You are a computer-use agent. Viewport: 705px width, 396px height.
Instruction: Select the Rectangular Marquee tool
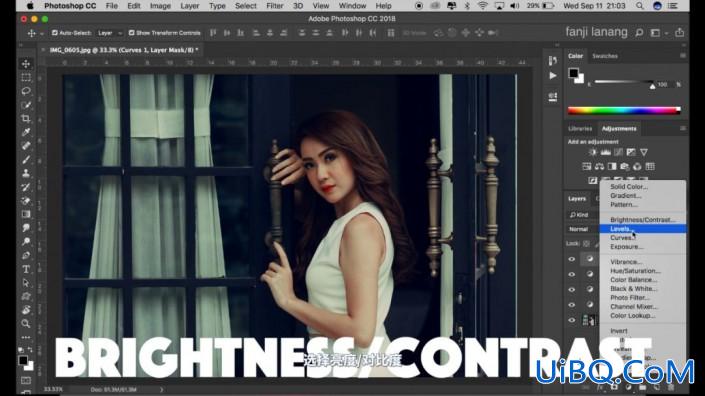click(x=26, y=77)
